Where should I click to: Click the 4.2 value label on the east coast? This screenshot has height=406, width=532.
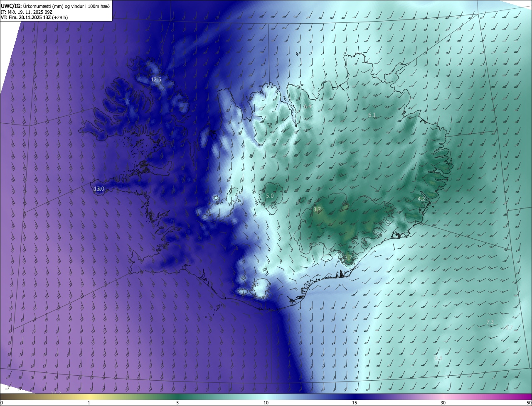[421, 199]
